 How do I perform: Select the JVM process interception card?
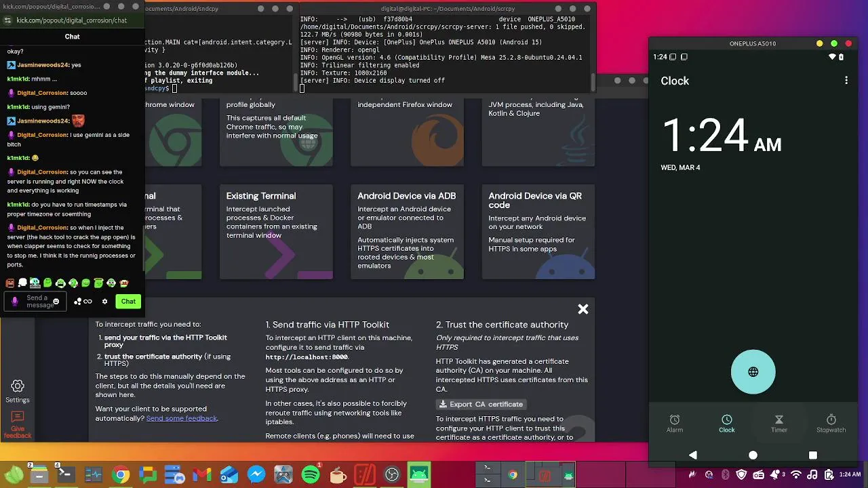tap(538, 132)
